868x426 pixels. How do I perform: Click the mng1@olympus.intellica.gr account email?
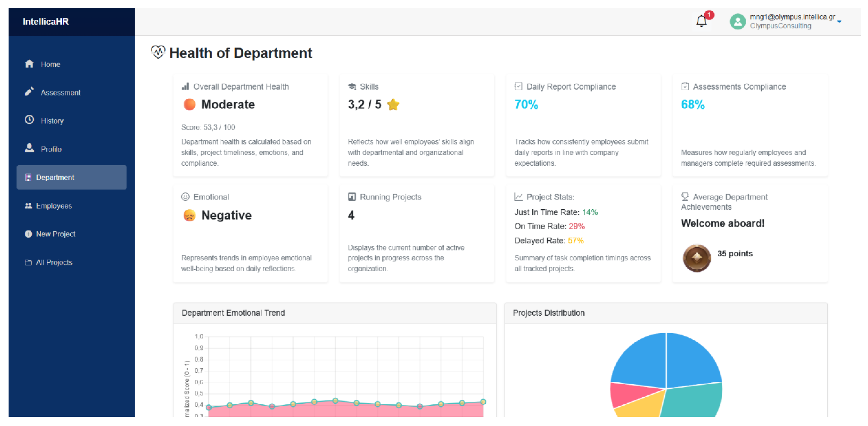point(792,17)
